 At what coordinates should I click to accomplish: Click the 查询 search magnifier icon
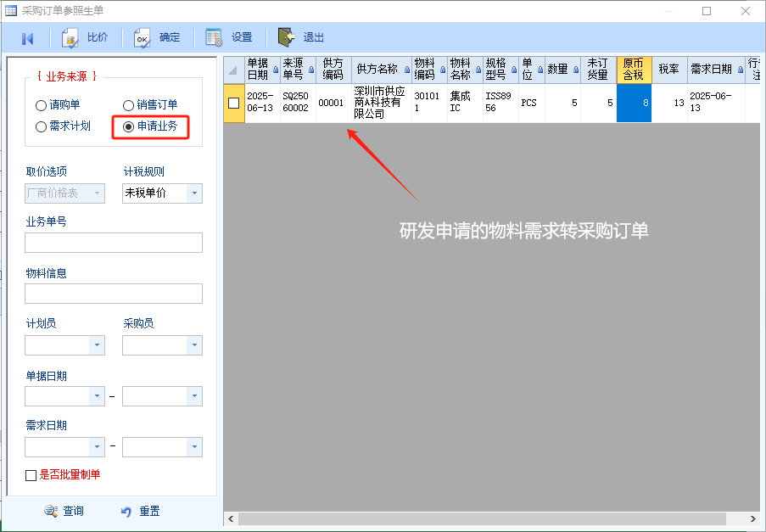click(50, 511)
